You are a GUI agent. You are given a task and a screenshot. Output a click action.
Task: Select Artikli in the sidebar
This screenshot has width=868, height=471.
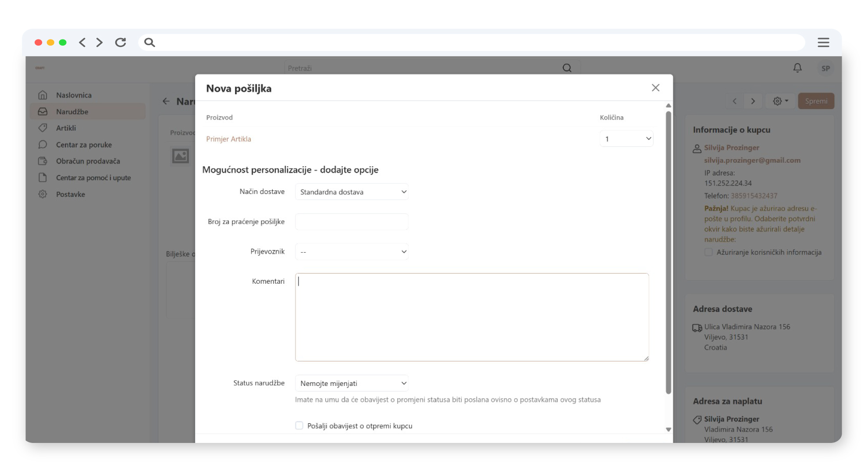pyautogui.click(x=66, y=128)
